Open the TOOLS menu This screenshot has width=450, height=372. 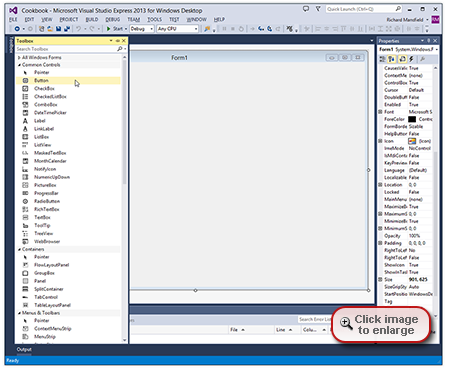pos(154,20)
